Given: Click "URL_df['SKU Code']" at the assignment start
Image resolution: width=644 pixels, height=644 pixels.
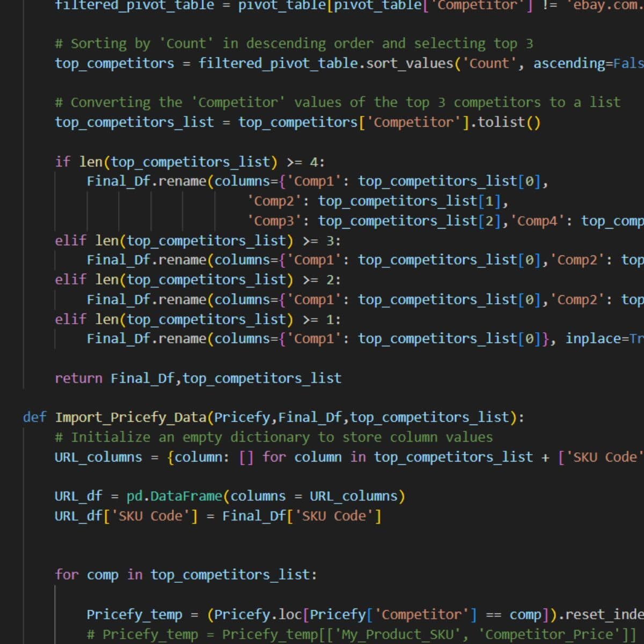Looking at the screenshot, I should 127,516.
